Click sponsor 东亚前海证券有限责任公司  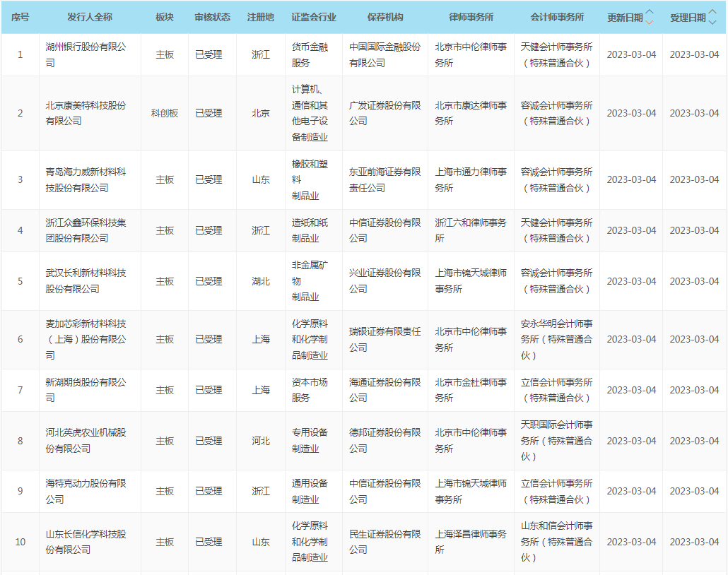pyautogui.click(x=384, y=179)
